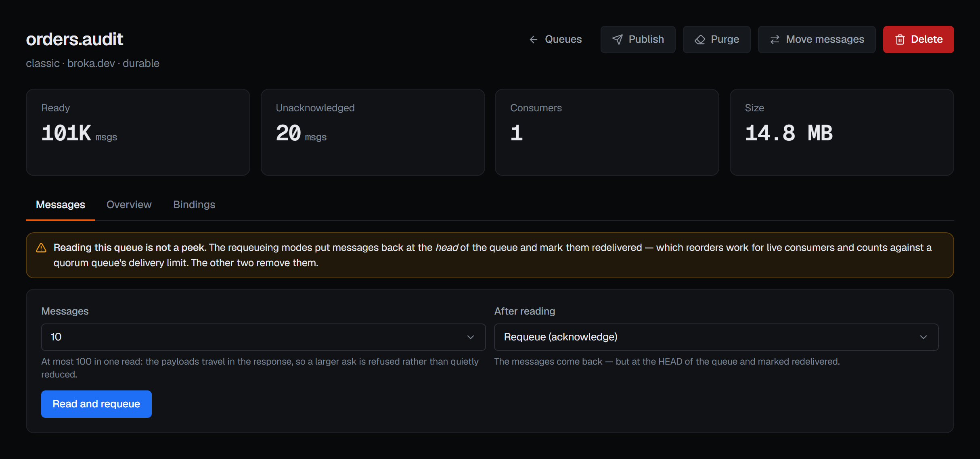Open the After reading dropdown
The width and height of the screenshot is (980, 459).
[x=716, y=337]
